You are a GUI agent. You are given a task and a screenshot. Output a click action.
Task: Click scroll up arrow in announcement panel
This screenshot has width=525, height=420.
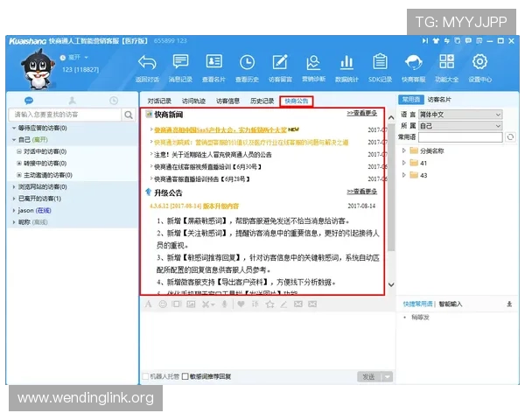click(x=391, y=118)
